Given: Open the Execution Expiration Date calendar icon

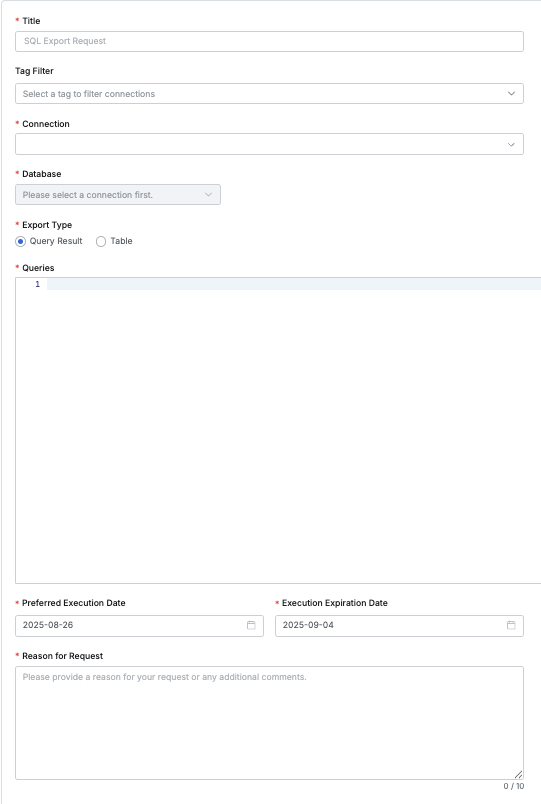Looking at the screenshot, I should 511,625.
